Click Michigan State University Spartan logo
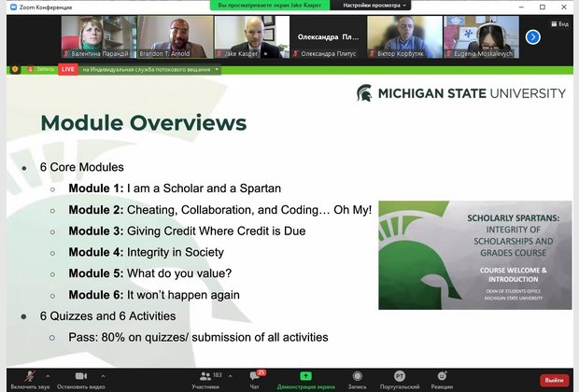The image size is (579, 392). 364,93
